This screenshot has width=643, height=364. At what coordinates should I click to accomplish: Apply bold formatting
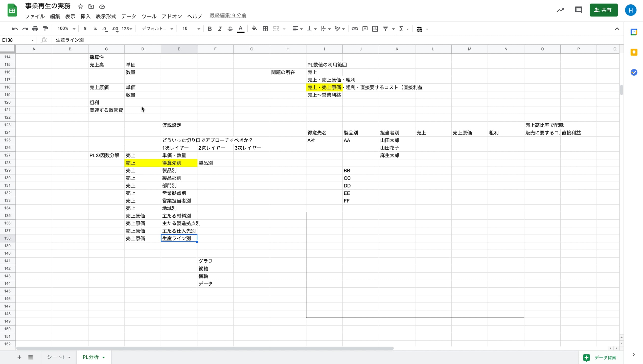(x=210, y=29)
